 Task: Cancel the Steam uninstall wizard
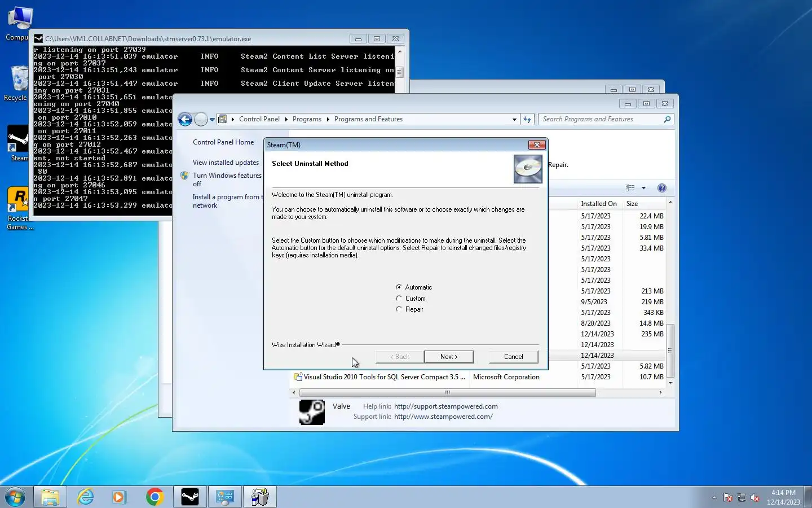513,357
